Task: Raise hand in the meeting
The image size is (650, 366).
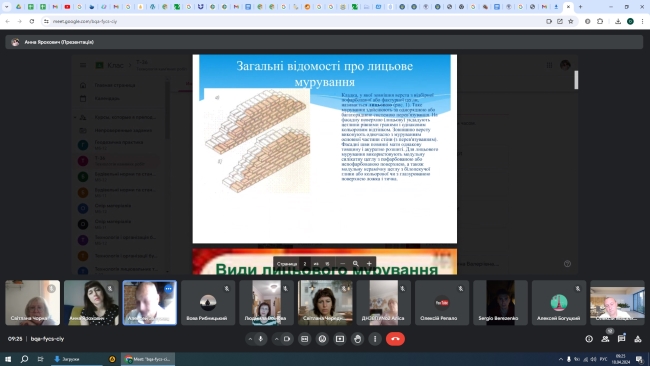Action: point(357,339)
